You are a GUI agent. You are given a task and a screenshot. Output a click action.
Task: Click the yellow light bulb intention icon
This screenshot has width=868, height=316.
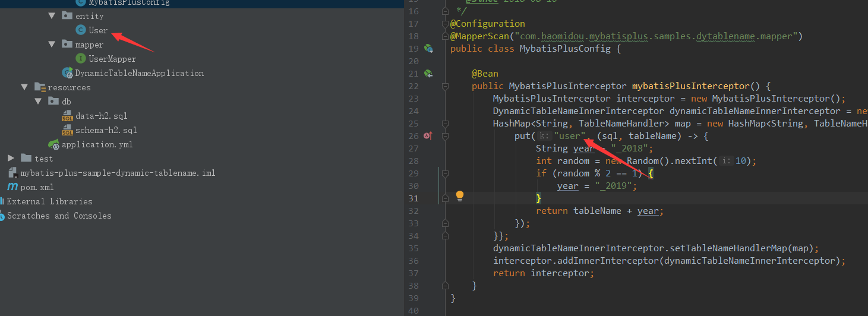pyautogui.click(x=459, y=196)
